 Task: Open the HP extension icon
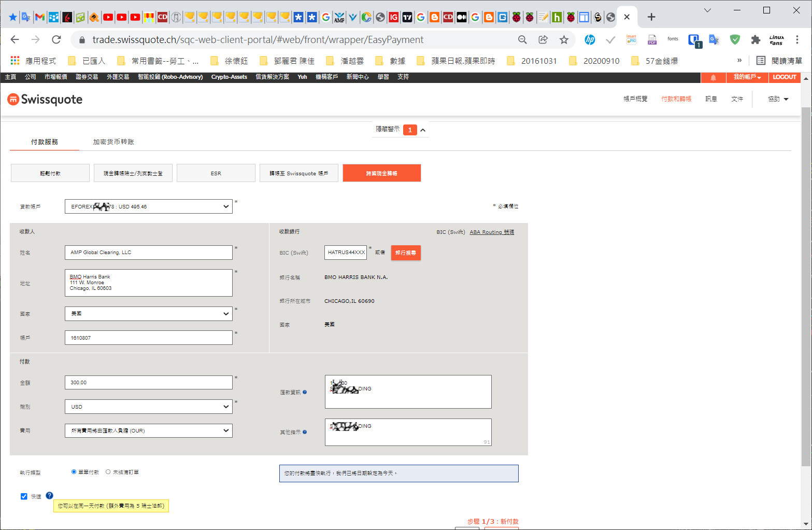point(590,39)
